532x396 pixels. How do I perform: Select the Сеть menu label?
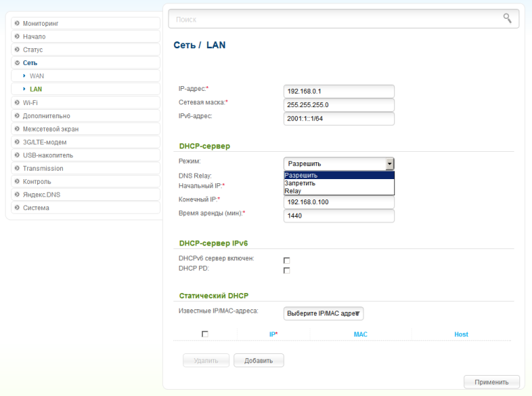coord(30,63)
